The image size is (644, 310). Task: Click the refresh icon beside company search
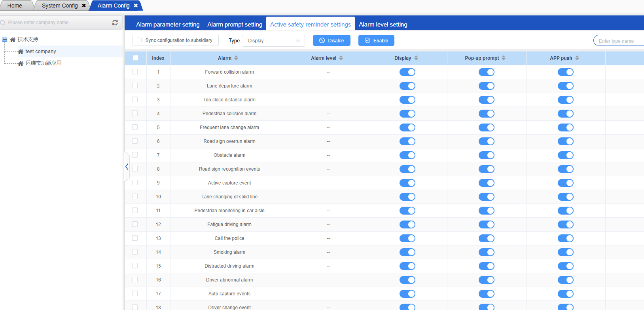click(115, 23)
